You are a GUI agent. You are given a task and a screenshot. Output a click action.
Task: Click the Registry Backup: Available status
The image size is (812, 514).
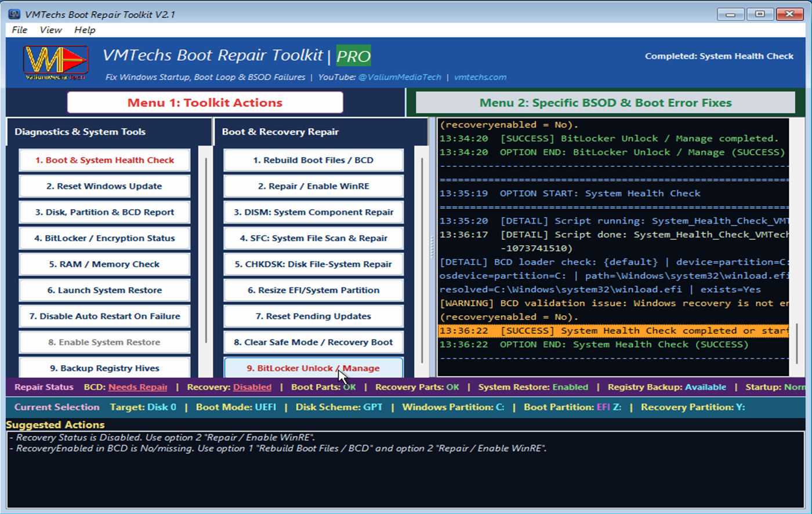(667, 387)
